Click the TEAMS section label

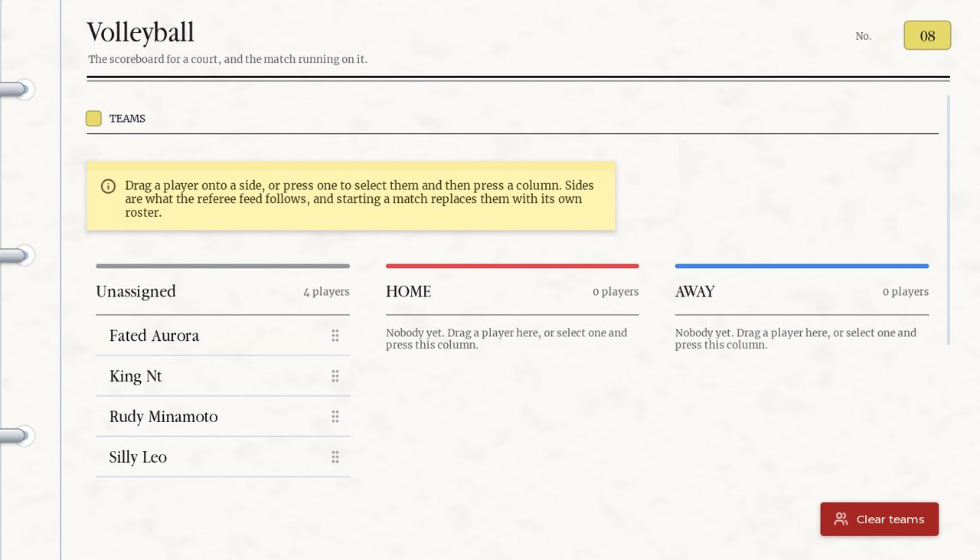[x=127, y=119]
